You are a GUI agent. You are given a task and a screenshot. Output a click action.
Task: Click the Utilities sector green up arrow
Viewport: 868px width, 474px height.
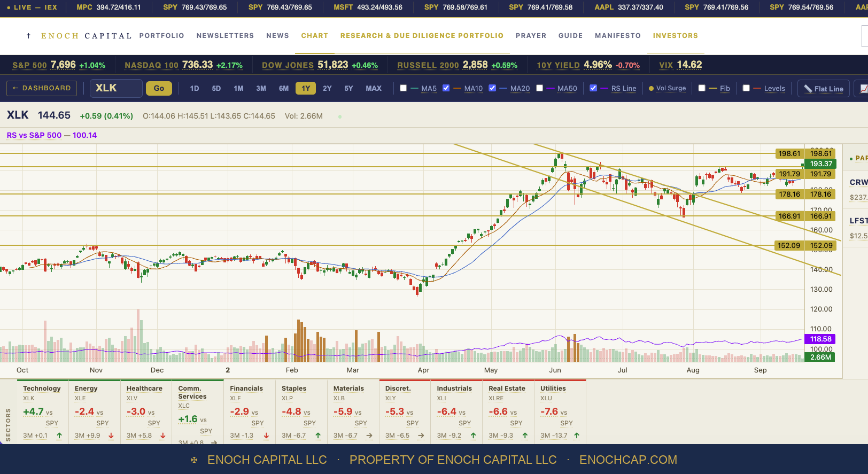click(x=577, y=436)
